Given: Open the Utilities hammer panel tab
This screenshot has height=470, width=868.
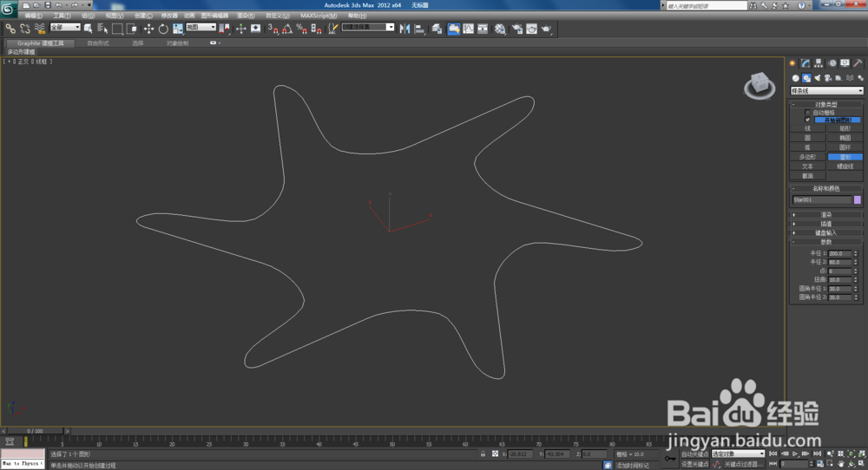Looking at the screenshot, I should click(858, 63).
